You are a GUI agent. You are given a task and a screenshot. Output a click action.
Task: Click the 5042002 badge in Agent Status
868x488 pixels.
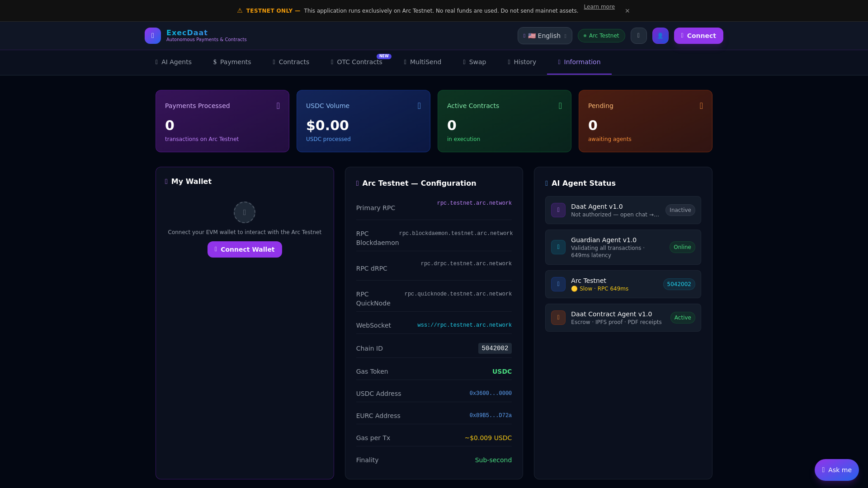coord(679,284)
